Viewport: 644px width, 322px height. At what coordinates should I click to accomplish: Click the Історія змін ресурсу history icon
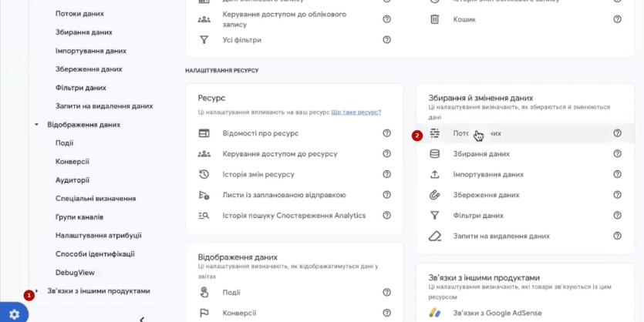coord(204,174)
